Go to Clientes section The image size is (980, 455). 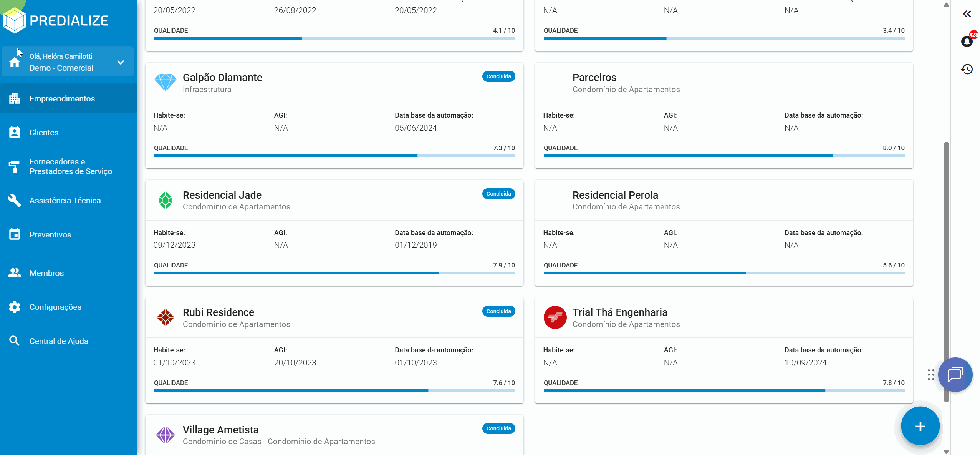pyautogui.click(x=44, y=133)
